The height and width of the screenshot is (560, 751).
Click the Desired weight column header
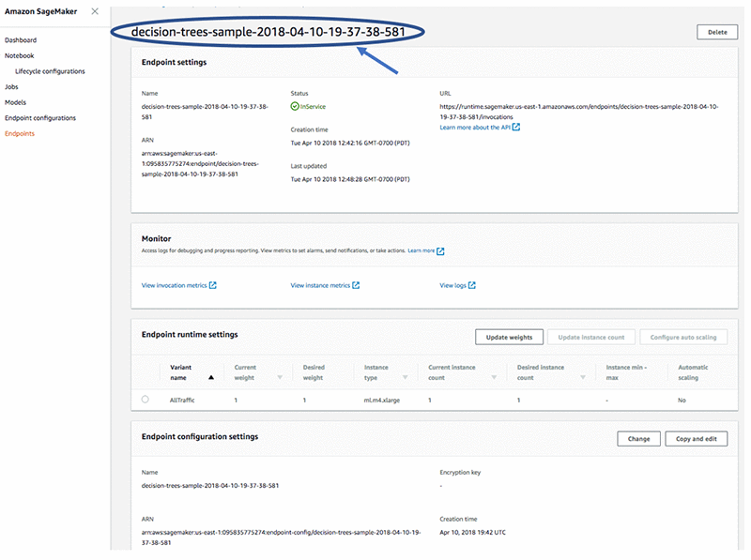(x=314, y=372)
